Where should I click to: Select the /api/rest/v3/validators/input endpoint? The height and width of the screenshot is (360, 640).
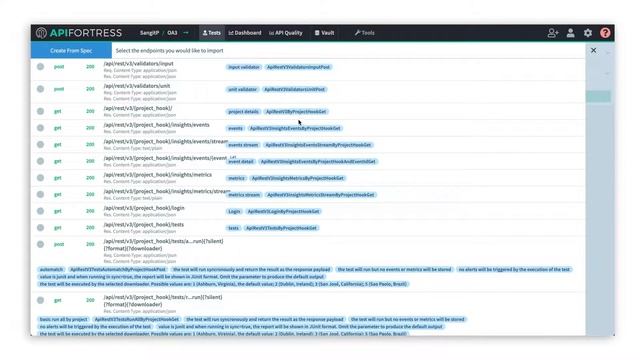40,67
